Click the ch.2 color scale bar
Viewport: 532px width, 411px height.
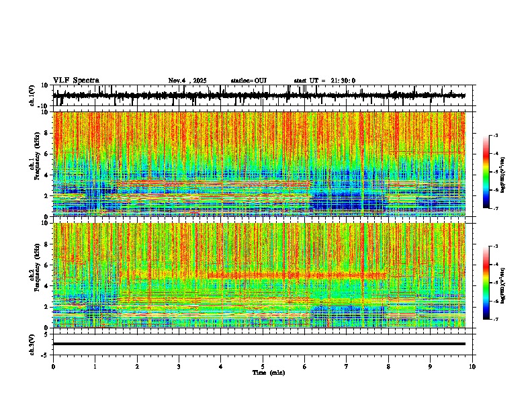(486, 283)
